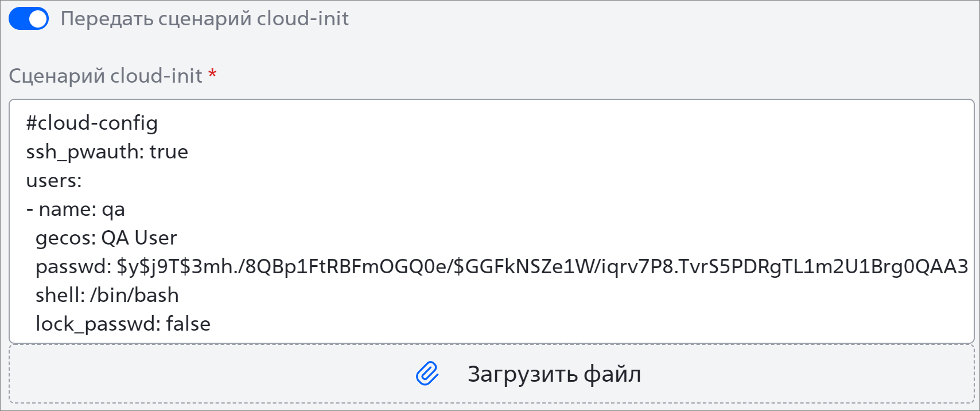This screenshot has height=411, width=980.
Task: Disable the cloud-init script toggle switch
Action: tap(29, 19)
